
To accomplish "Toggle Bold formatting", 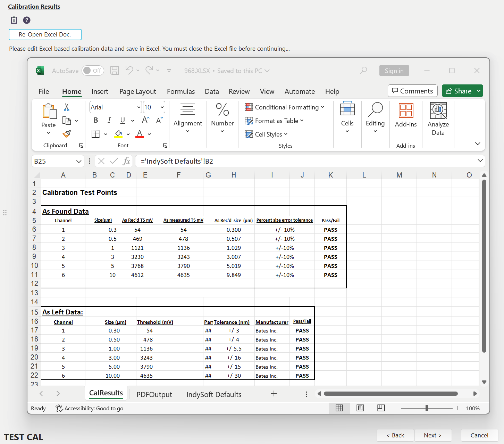I will [96, 120].
